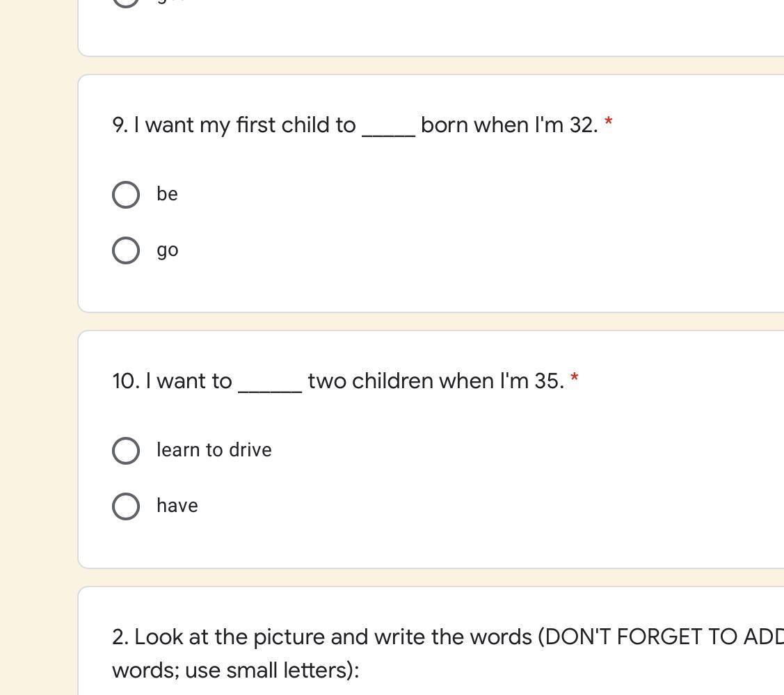
Task: Click the blank line in question 9
Action: click(388, 131)
